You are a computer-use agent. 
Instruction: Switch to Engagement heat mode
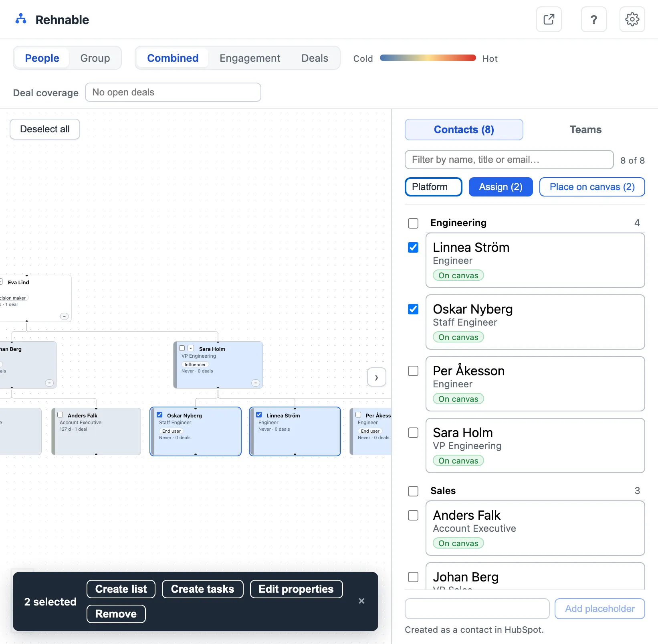[x=250, y=58]
